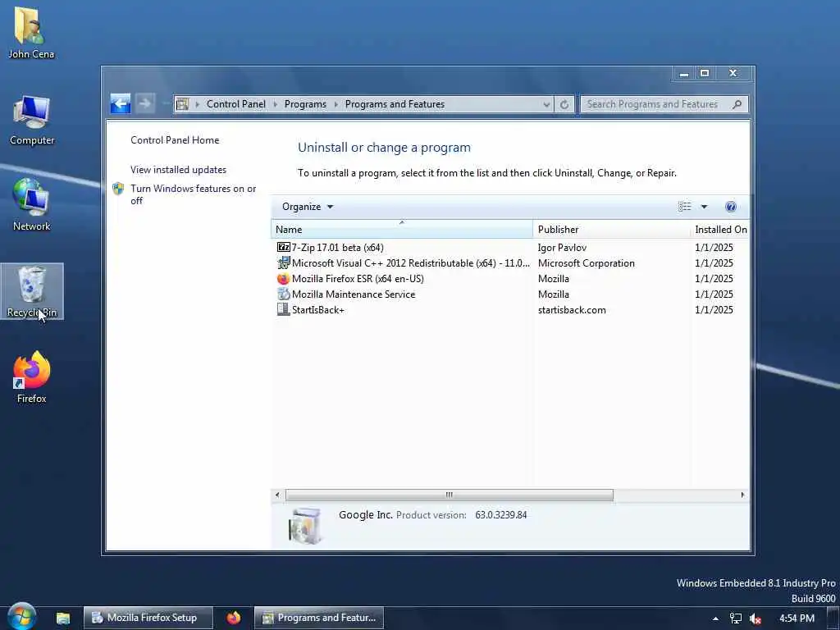
Task: Sort by the Installed On column header
Action: pyautogui.click(x=720, y=230)
